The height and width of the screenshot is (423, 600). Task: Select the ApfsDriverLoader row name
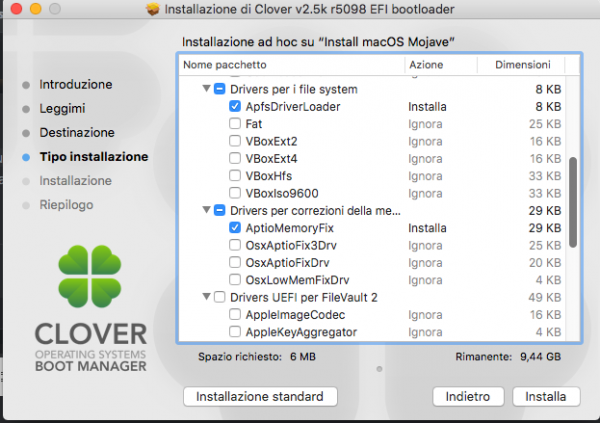(x=293, y=106)
